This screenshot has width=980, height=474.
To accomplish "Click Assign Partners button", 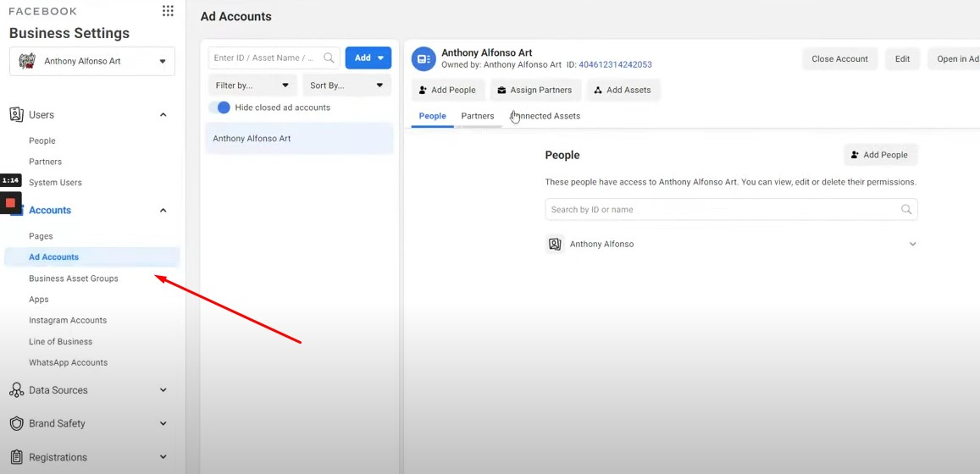I will point(535,90).
